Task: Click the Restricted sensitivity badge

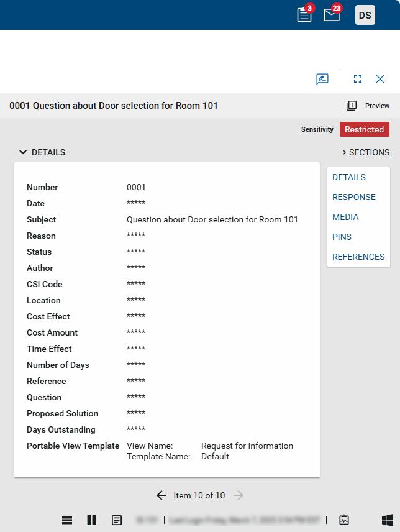Action: (x=364, y=129)
